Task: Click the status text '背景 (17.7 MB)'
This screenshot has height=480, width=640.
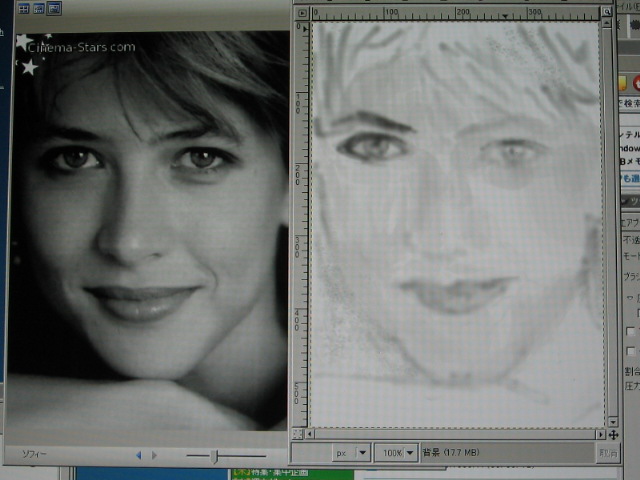Action: 450,452
